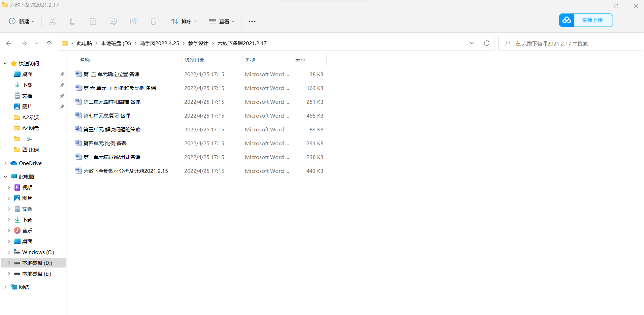Refresh the current folder view
Image resolution: width=644 pixels, height=315 pixels.
(x=486, y=43)
